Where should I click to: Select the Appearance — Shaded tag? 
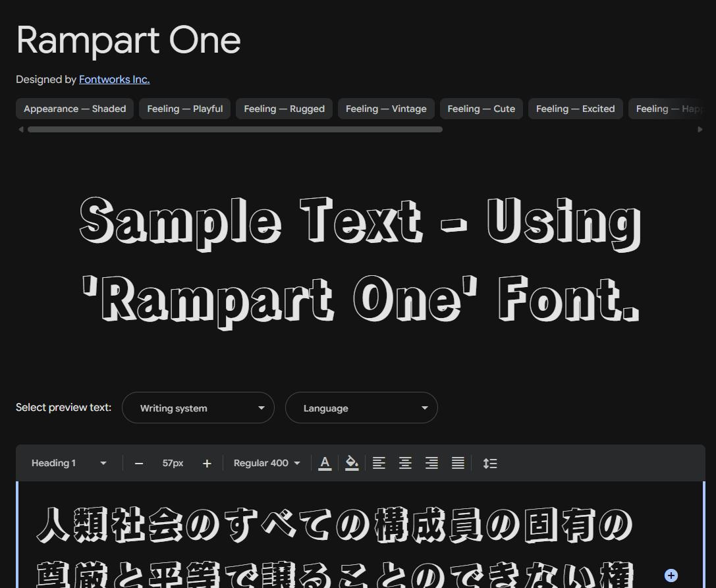75,109
